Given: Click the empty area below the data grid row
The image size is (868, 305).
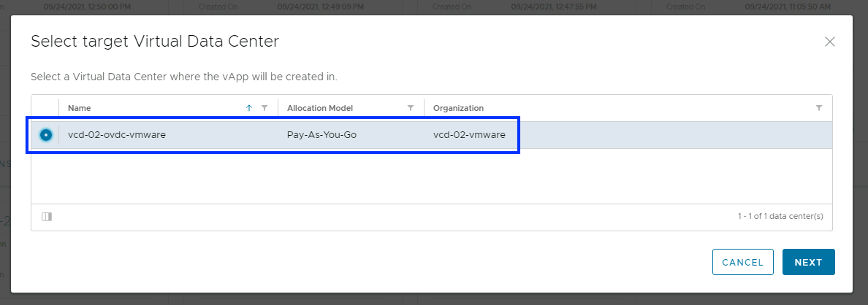Looking at the screenshot, I should 431,175.
